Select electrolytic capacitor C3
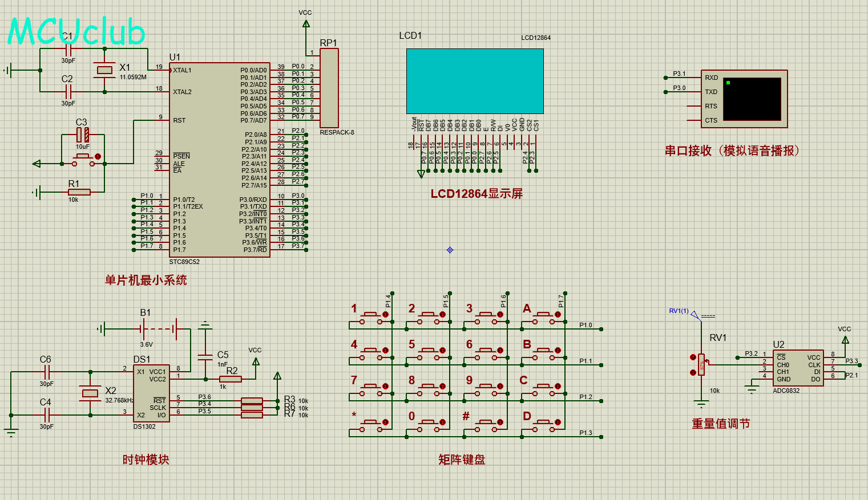This screenshot has height=500, width=868. pyautogui.click(x=83, y=135)
